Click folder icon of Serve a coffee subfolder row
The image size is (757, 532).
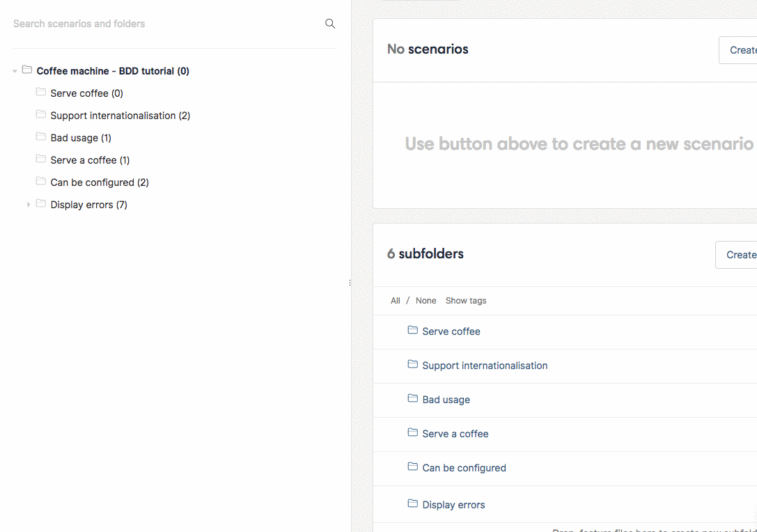(413, 432)
